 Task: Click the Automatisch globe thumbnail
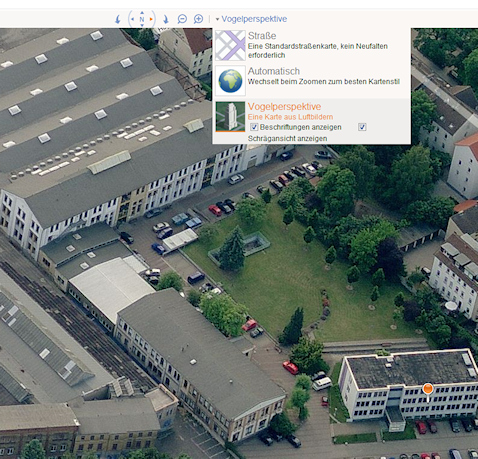[230, 81]
